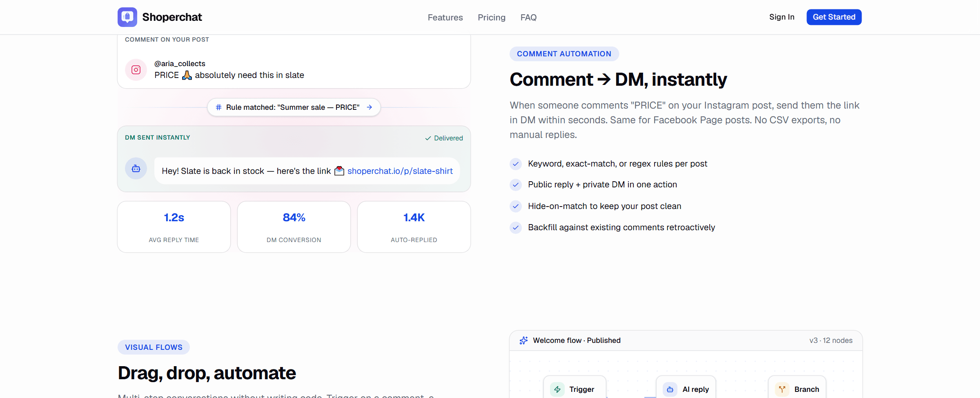The image size is (980, 398).
Task: Click the Delivered checkmark icon
Action: 428,138
